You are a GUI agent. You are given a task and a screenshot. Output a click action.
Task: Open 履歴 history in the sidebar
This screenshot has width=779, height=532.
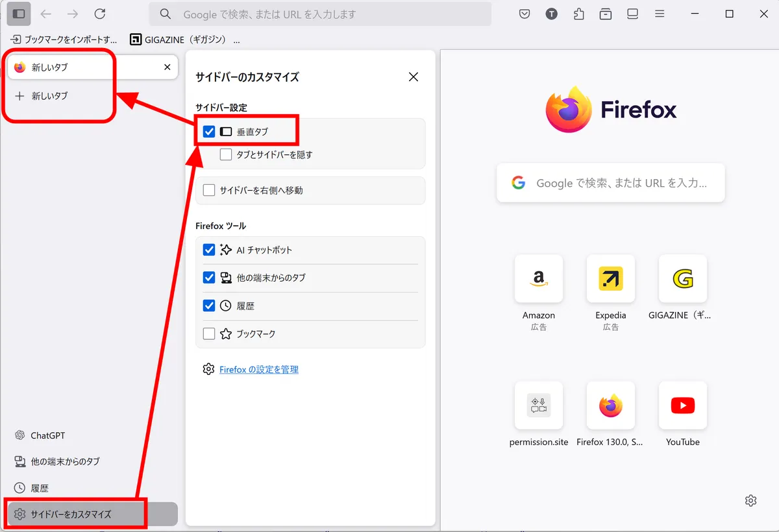point(31,488)
